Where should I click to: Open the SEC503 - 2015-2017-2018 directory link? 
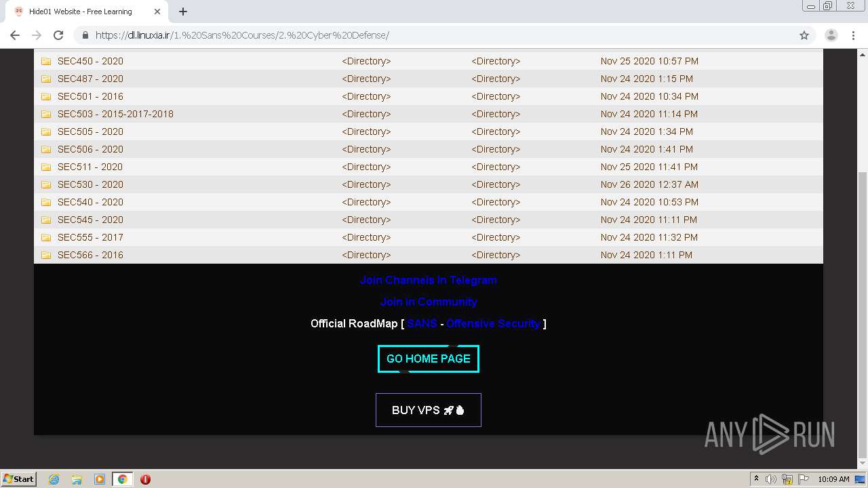pos(115,114)
